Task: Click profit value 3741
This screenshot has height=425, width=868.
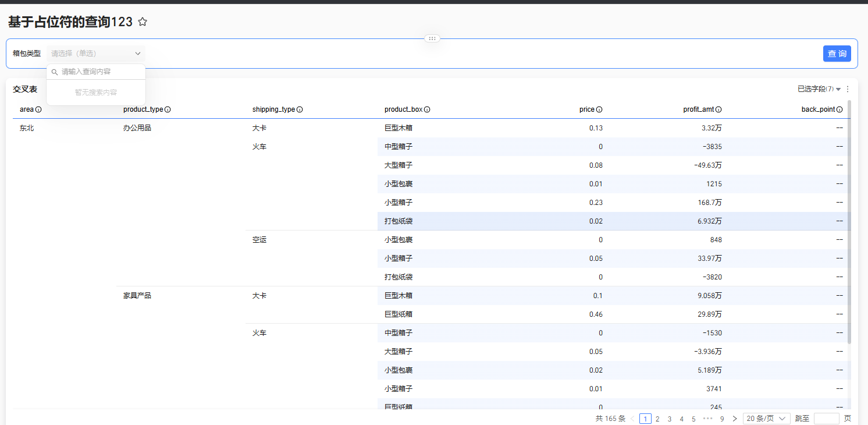Action: point(714,389)
